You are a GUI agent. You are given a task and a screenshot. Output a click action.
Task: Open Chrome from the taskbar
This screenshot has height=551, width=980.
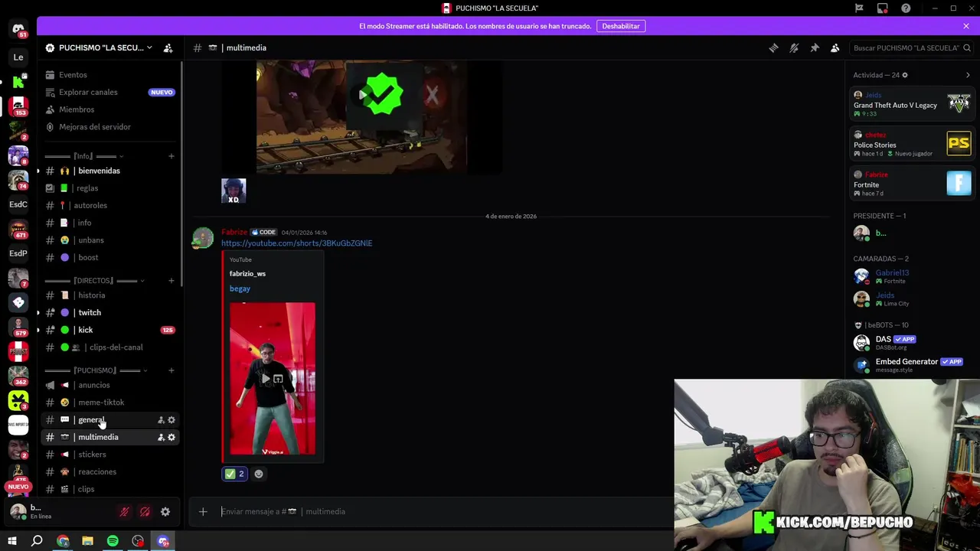(x=63, y=541)
